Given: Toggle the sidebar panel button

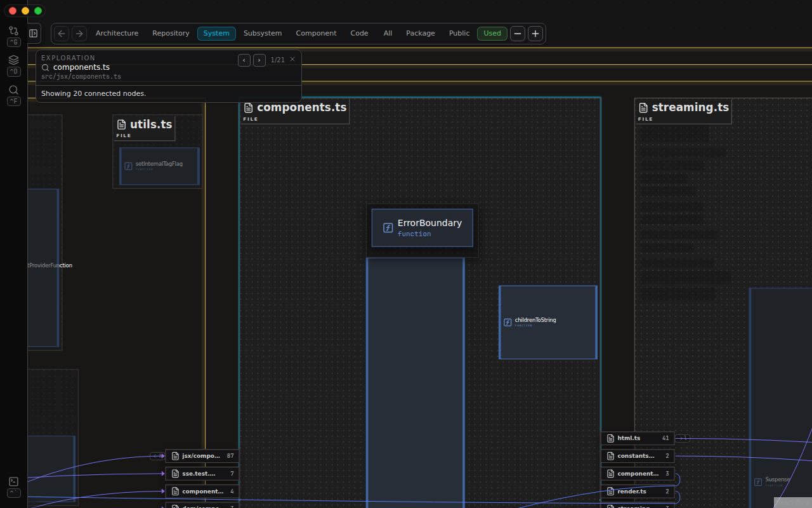Looking at the screenshot, I should (x=34, y=33).
